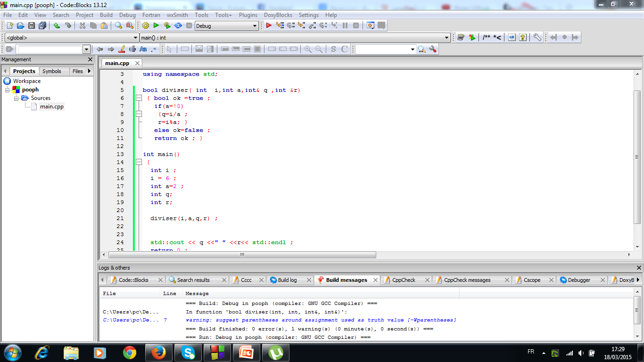Open the <global> scope dropdown

[x=134, y=37]
